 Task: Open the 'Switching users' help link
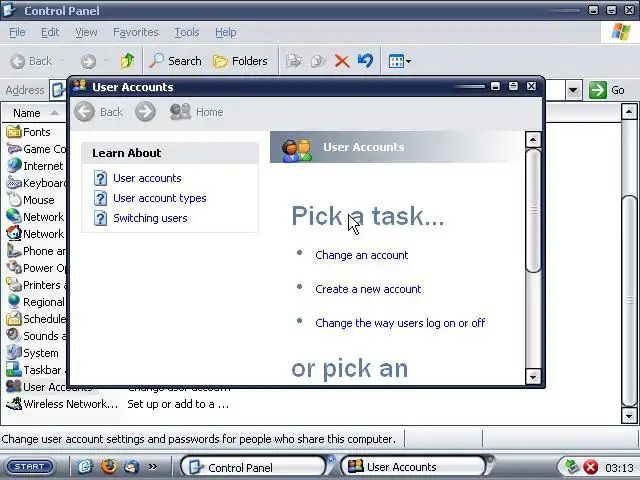(x=150, y=218)
